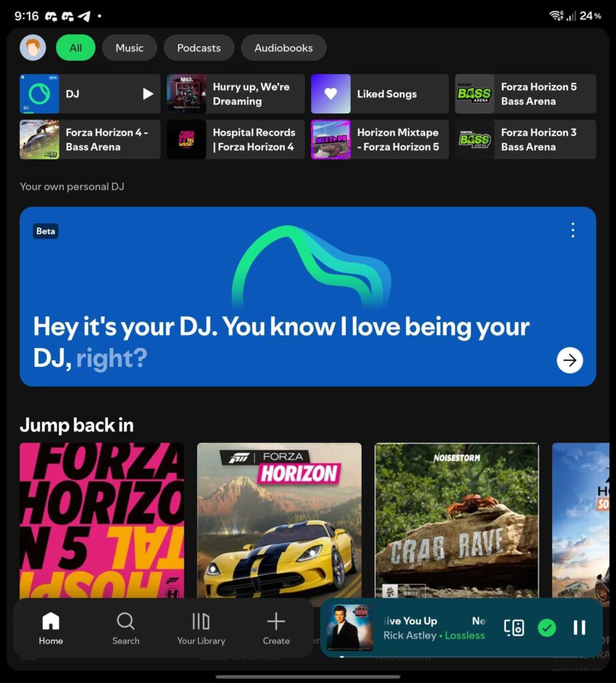Click the Forza Horizon 4 - Bass Arena cover art
616x683 pixels.
(x=39, y=139)
